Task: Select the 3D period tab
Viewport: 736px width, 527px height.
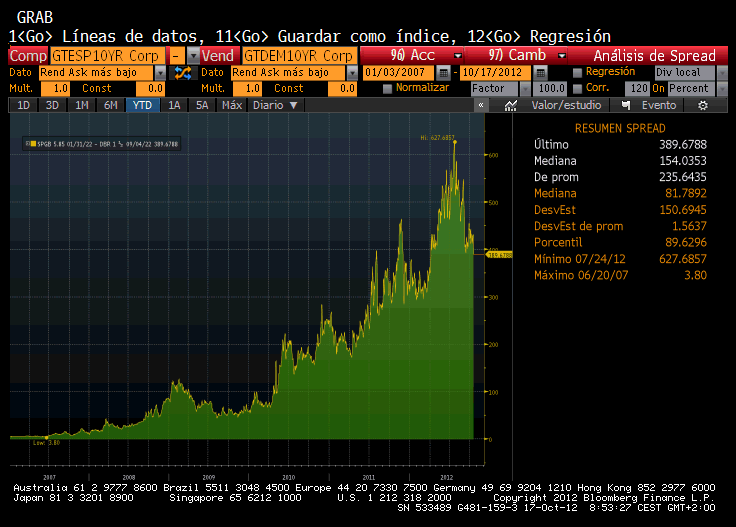Action: (x=52, y=105)
